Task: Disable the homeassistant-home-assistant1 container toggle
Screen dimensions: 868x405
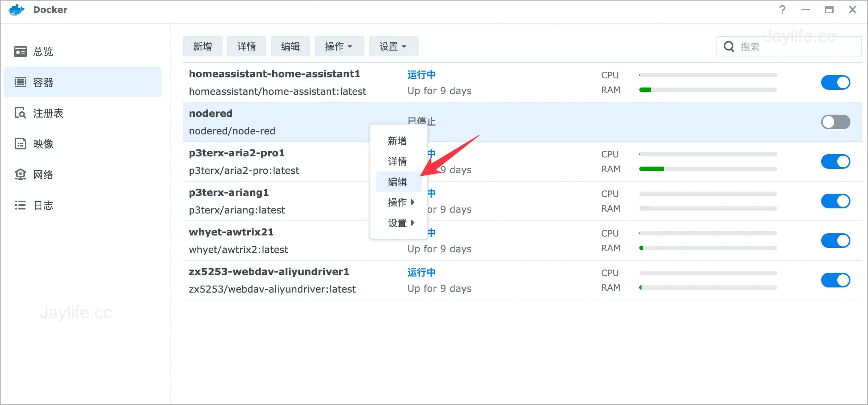Action: (835, 82)
